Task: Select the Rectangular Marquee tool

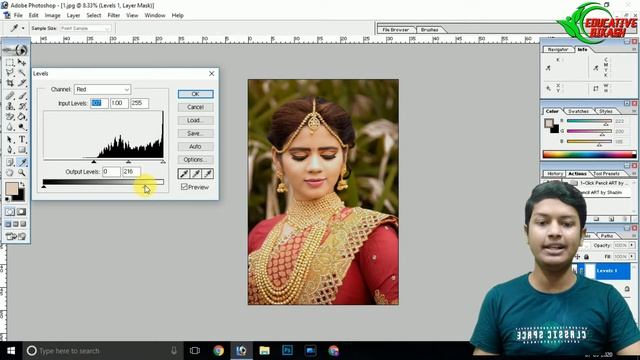Action: (x=10, y=62)
